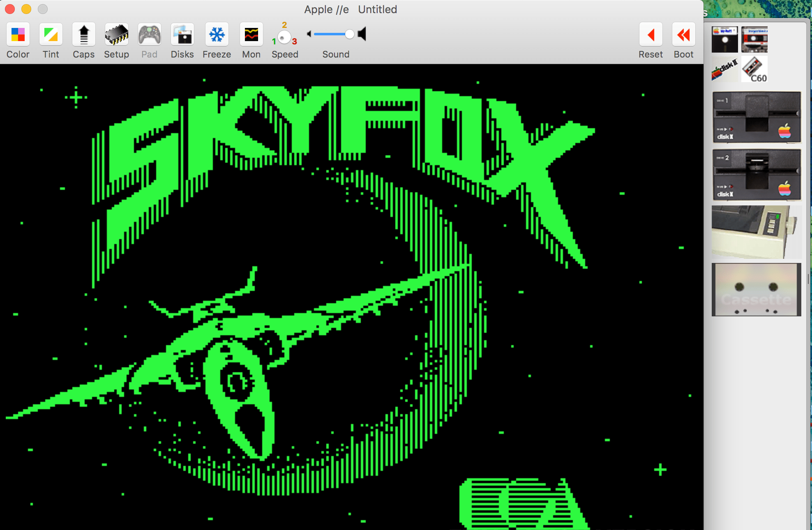Viewport: 812px width, 530px height.
Task: Click disk drive 1 in drawer
Action: coord(756,118)
